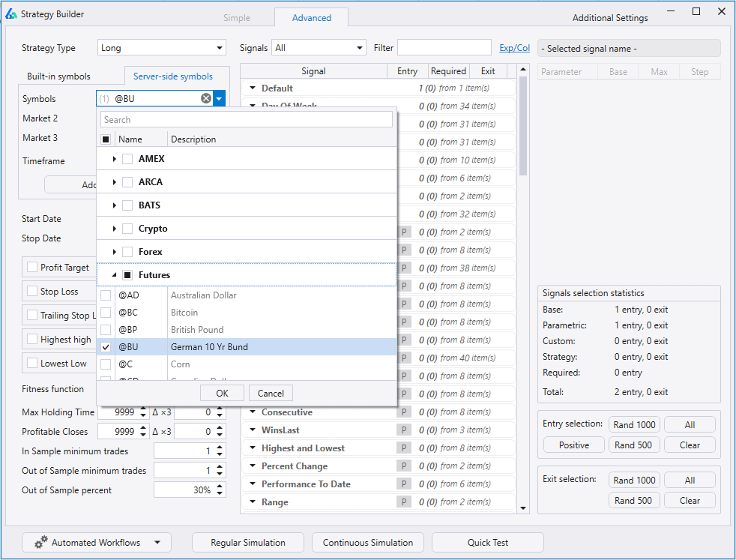Enable the Profit Target checkbox

pyautogui.click(x=32, y=267)
